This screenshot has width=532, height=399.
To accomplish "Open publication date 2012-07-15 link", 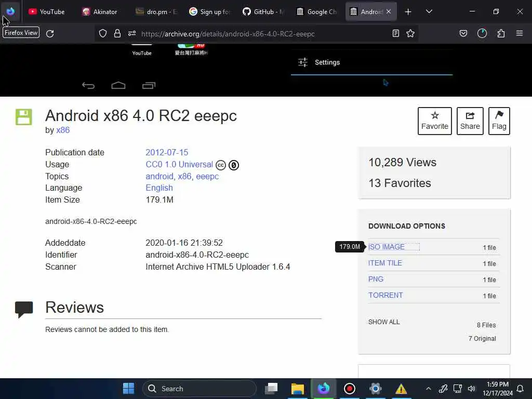I will tap(167, 153).
